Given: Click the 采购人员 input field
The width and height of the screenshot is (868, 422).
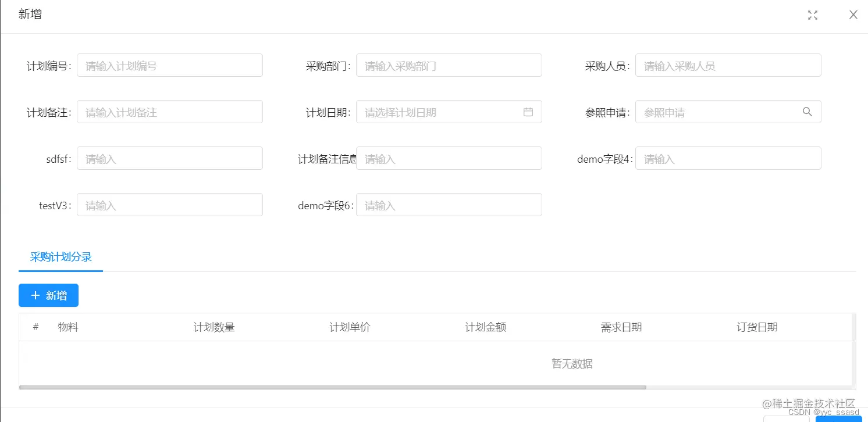Looking at the screenshot, I should (x=728, y=65).
